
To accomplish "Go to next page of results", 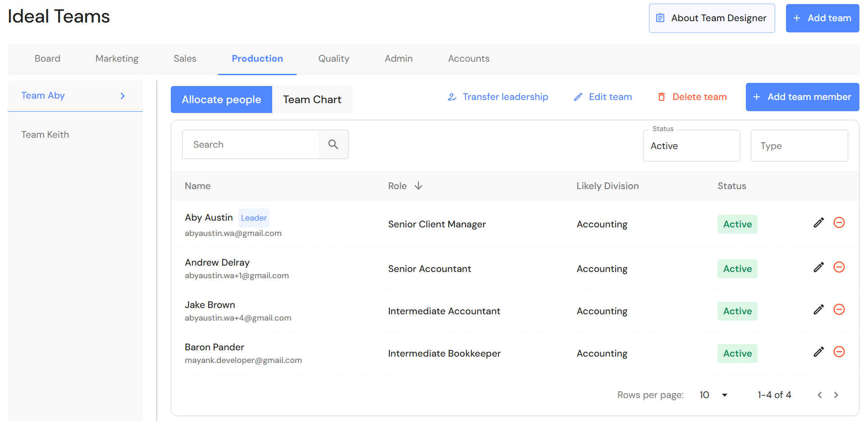I will pos(836,395).
